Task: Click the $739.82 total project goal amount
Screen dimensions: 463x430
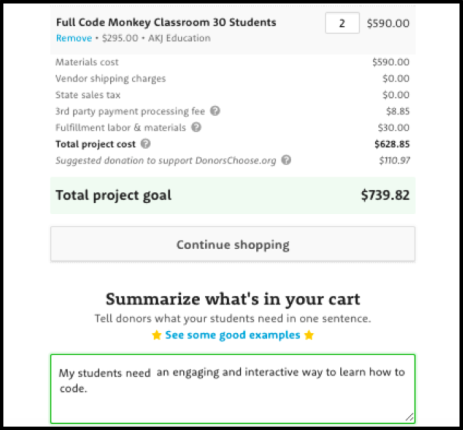Action: pos(385,195)
